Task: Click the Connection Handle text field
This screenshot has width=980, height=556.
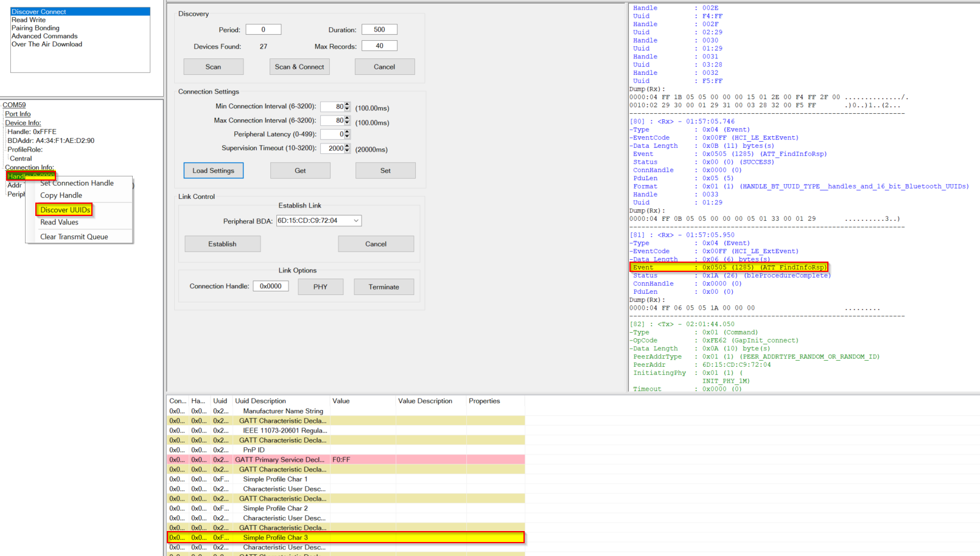Action: [x=270, y=287]
